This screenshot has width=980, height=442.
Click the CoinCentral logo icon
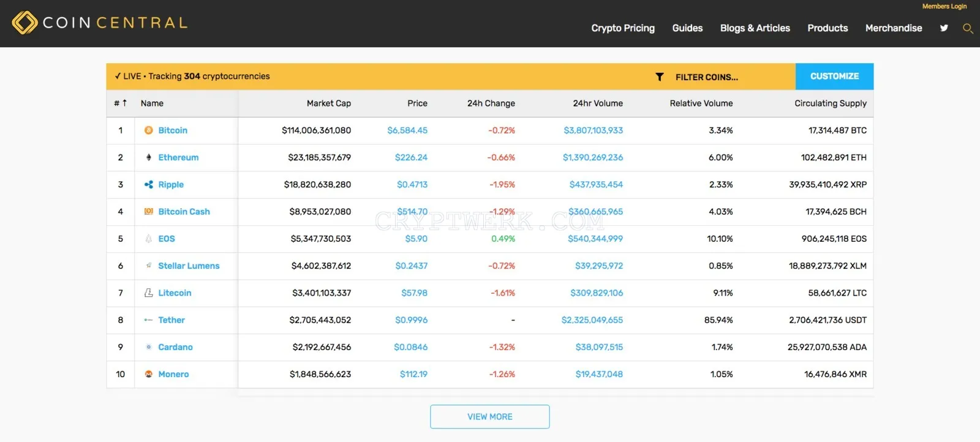(x=25, y=23)
